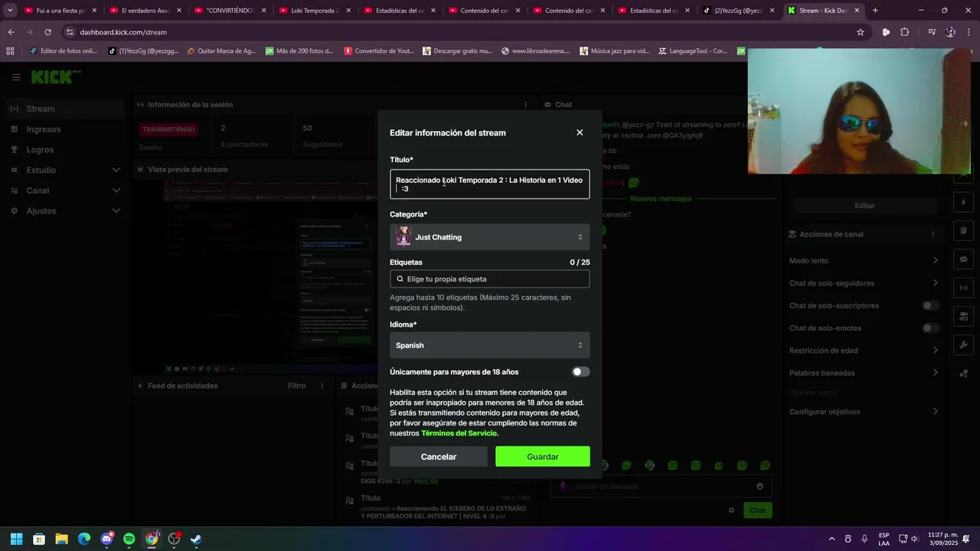Bookmark this page with the star icon

(x=861, y=32)
